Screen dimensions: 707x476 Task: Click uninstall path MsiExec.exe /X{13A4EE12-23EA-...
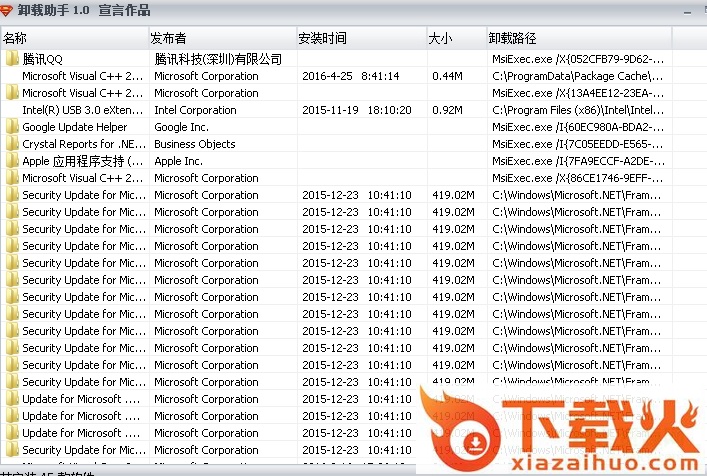(578, 93)
